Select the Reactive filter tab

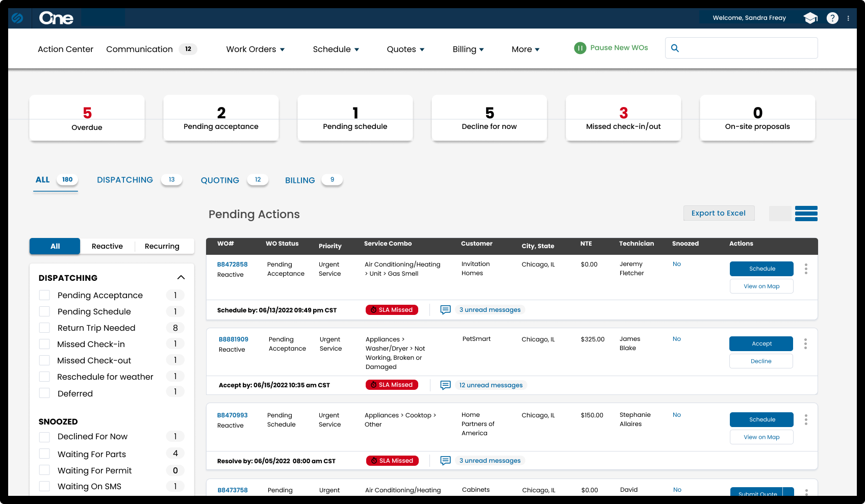pos(107,246)
